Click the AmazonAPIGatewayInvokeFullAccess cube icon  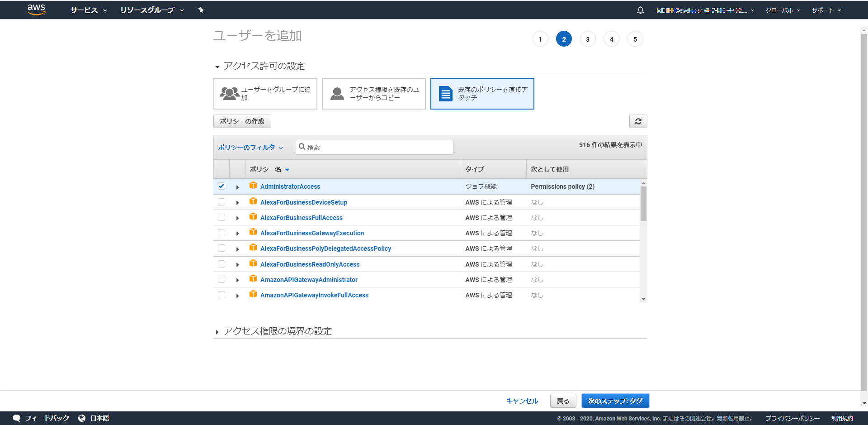(253, 294)
